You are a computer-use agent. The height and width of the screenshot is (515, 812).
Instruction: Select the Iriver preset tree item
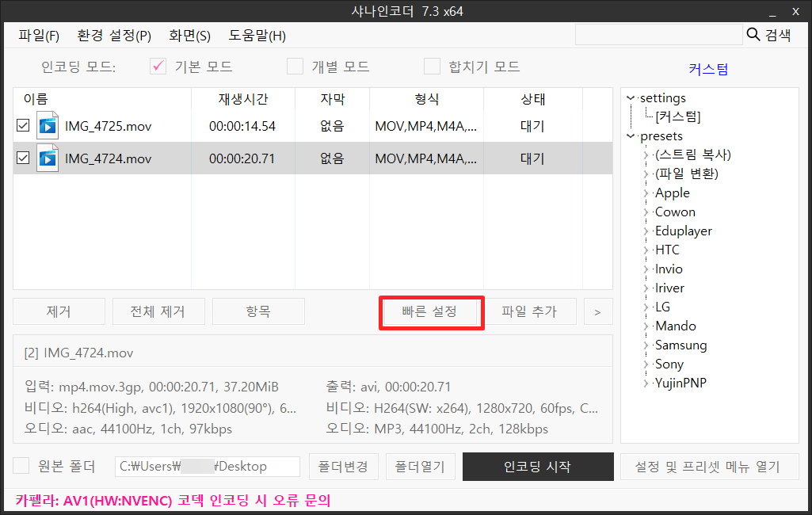click(x=669, y=288)
